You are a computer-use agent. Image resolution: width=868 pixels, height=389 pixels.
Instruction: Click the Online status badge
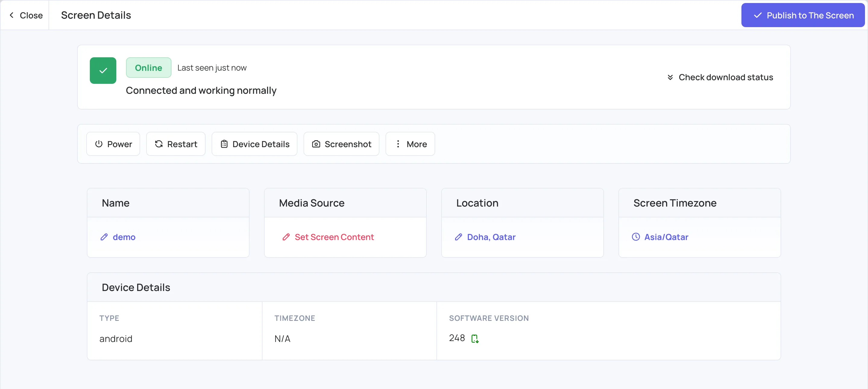coord(149,68)
